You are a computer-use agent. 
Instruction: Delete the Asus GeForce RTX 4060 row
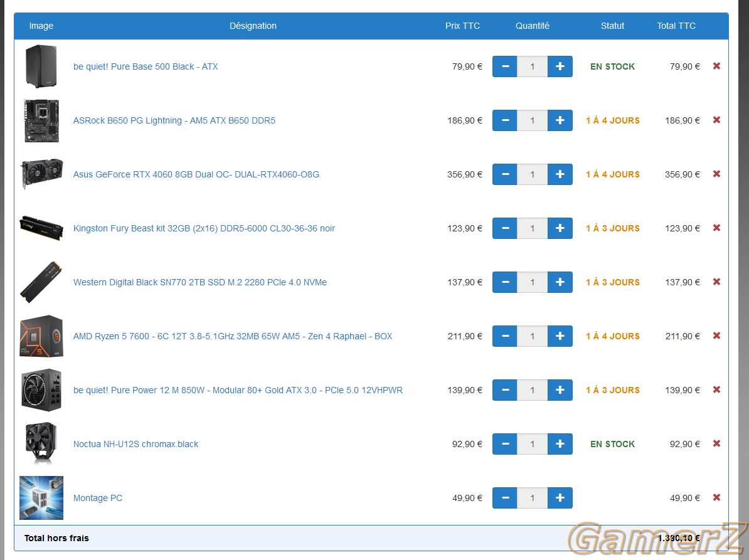coord(716,174)
